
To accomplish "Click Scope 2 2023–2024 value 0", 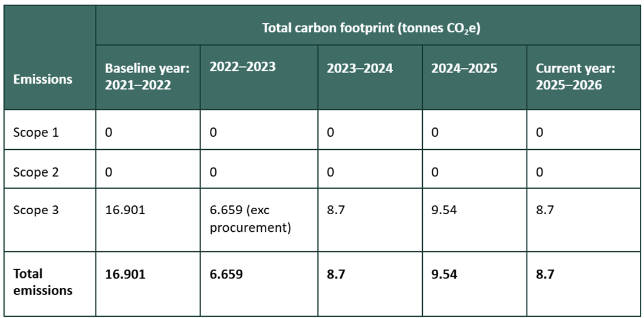I will point(330,172).
